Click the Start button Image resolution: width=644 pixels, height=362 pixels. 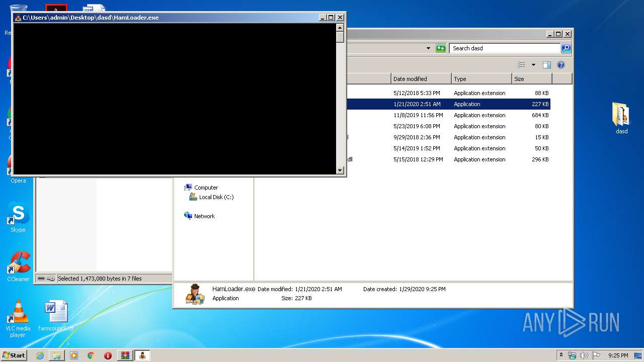(14, 355)
